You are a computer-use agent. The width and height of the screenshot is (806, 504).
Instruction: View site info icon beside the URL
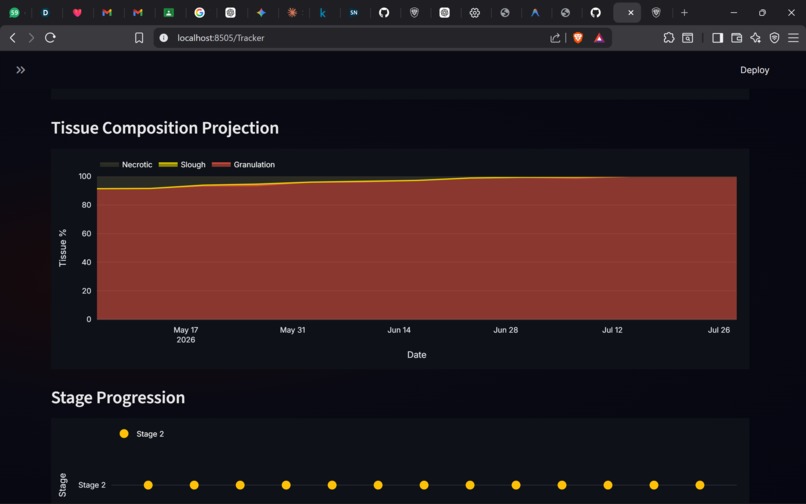[163, 38]
